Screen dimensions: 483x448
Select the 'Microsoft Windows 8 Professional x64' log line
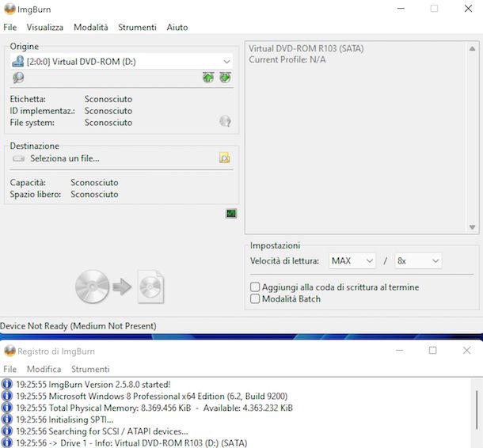pyautogui.click(x=151, y=396)
